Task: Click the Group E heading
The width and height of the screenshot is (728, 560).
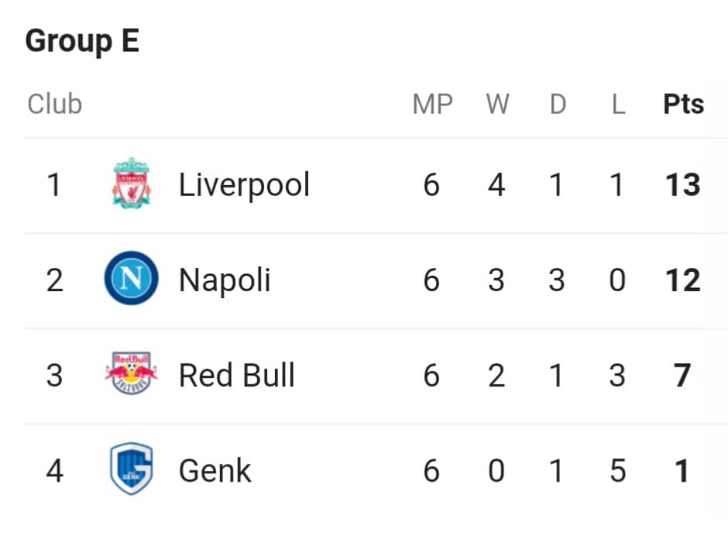Action: tap(82, 41)
